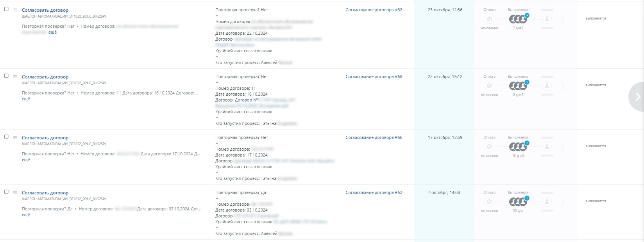644x242 pixels.
Task: Click performers avatar group in 7 дней row
Action: point(518,19)
